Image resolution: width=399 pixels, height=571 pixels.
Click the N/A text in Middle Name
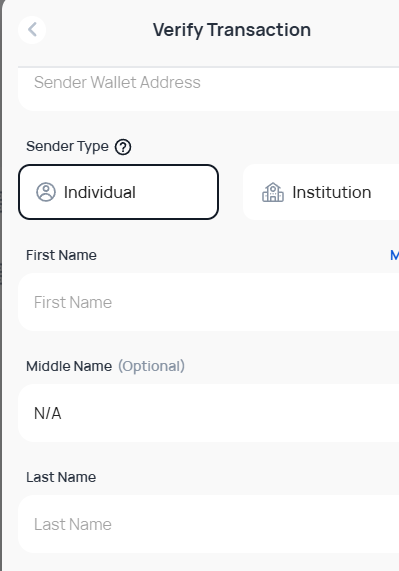[x=48, y=413]
